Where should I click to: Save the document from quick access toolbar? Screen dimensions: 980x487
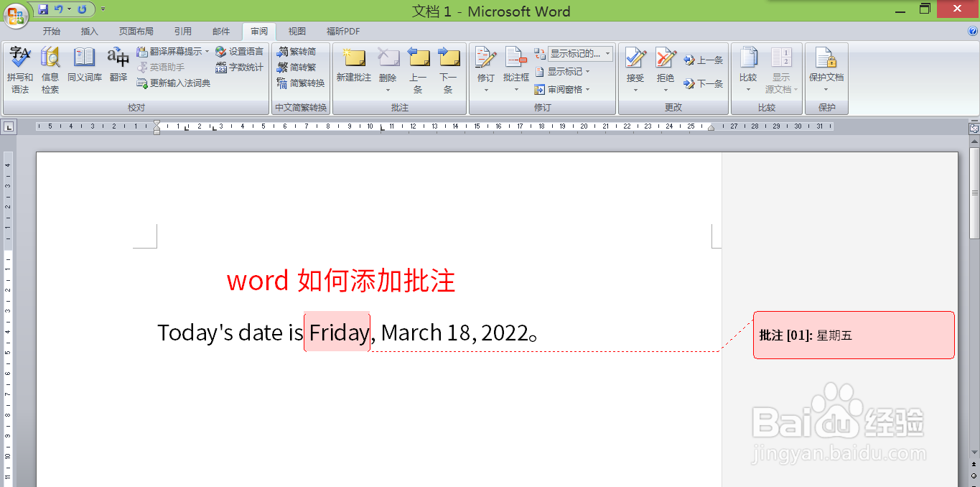pos(43,9)
